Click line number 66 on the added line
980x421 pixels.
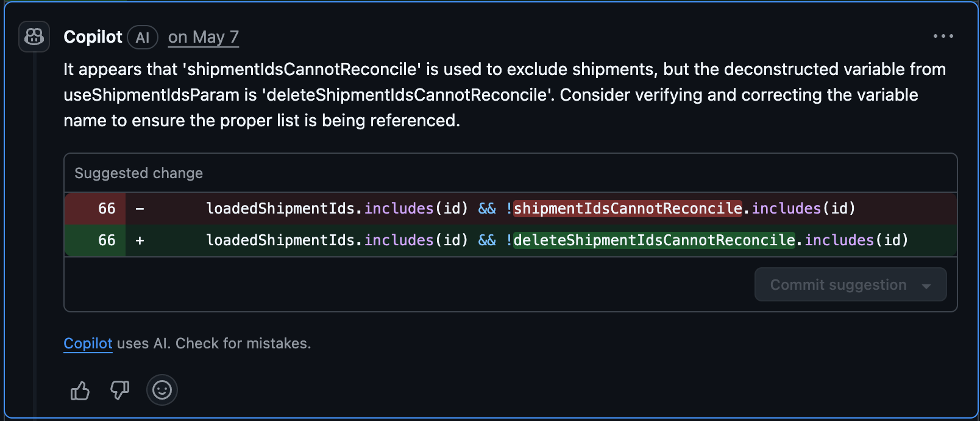(107, 240)
